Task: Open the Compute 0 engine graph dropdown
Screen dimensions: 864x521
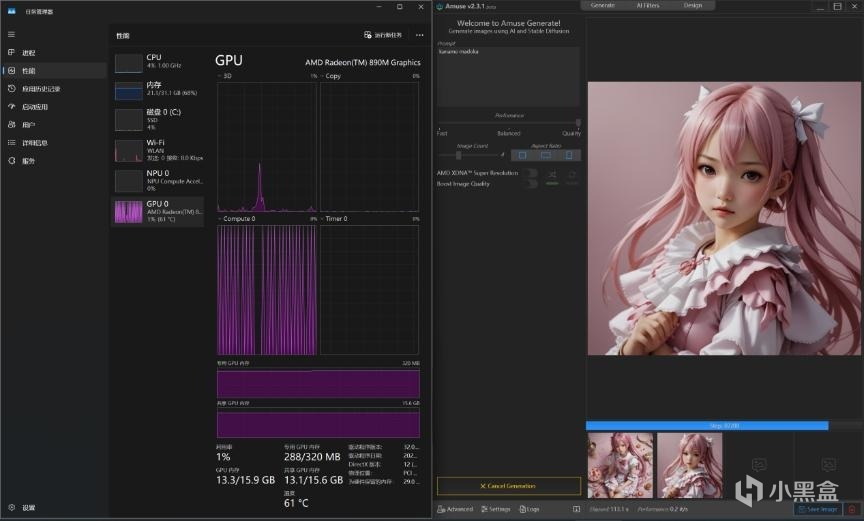Action: (x=237, y=219)
